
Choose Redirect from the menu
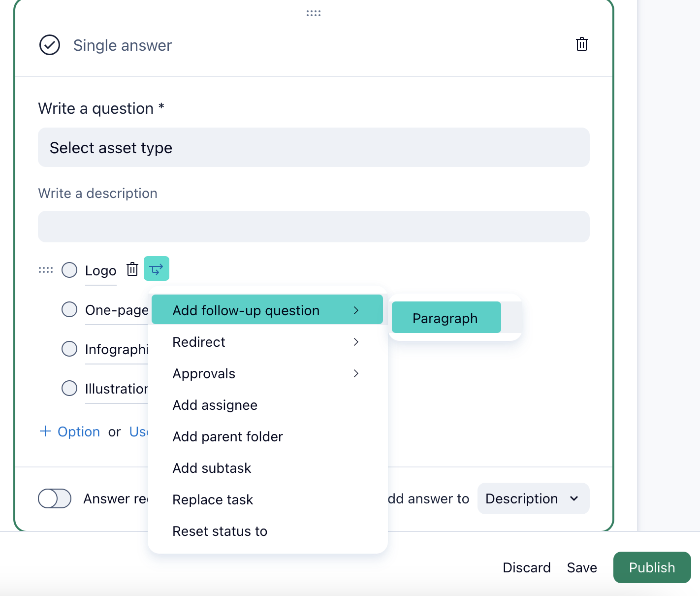coord(267,342)
